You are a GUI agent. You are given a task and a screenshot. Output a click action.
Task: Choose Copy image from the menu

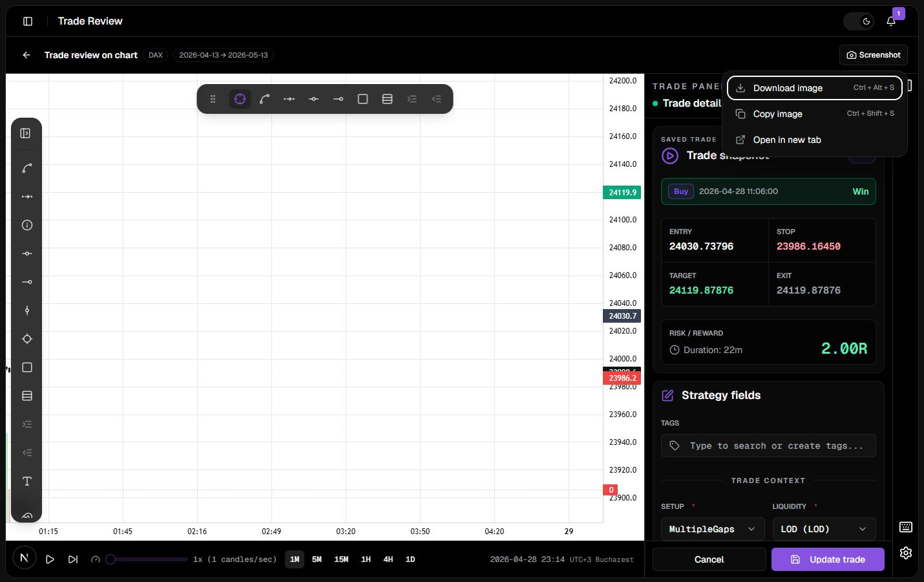coord(815,114)
